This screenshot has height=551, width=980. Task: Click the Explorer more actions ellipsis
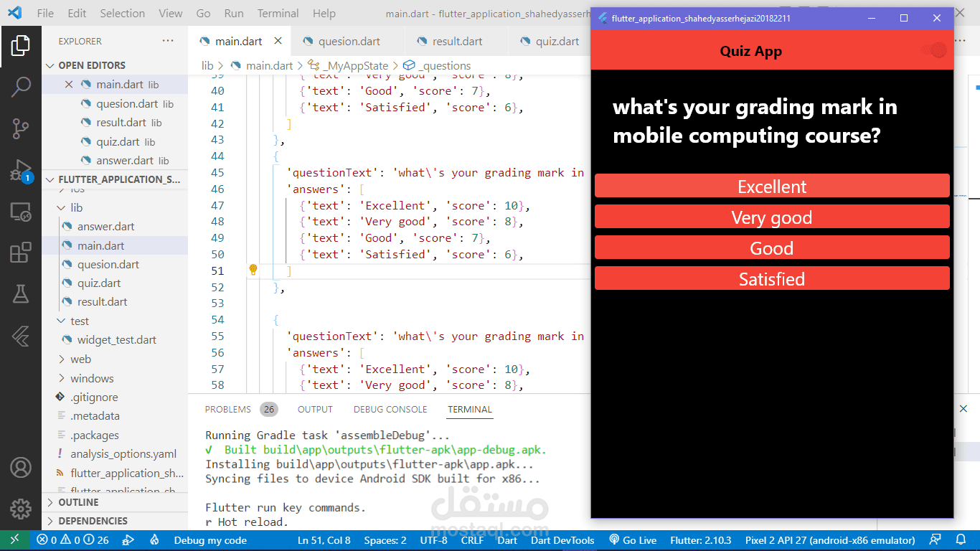click(x=168, y=41)
